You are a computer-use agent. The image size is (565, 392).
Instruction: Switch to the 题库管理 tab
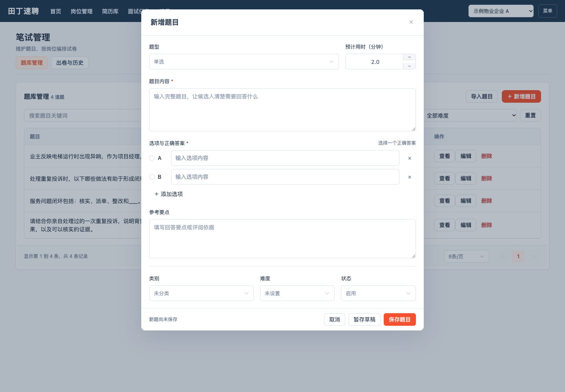click(32, 63)
